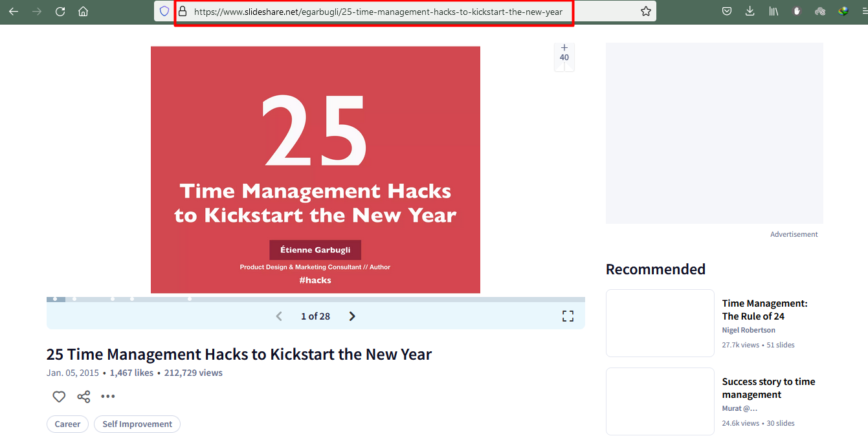Open 'Success story to time management' presentation

pos(768,388)
